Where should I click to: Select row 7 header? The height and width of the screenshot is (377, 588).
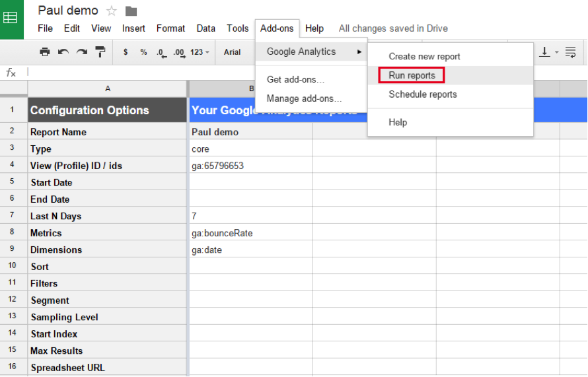[13, 215]
